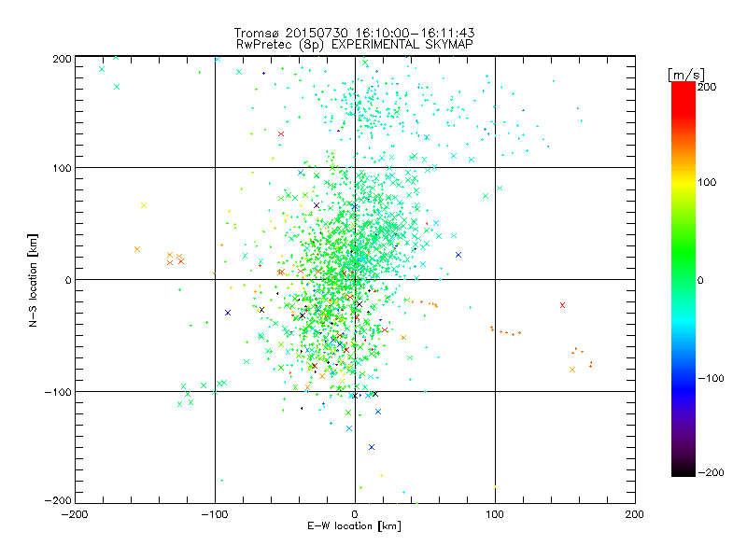Viewport: 747px width, 560px height.
Task: Click the 'E-W location [km]' axis label
Action: coord(354,526)
